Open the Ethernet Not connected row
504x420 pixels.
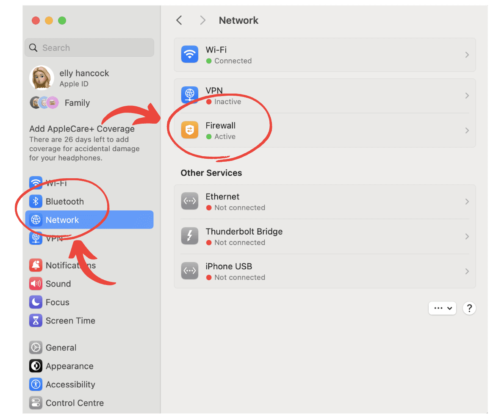[x=325, y=202]
